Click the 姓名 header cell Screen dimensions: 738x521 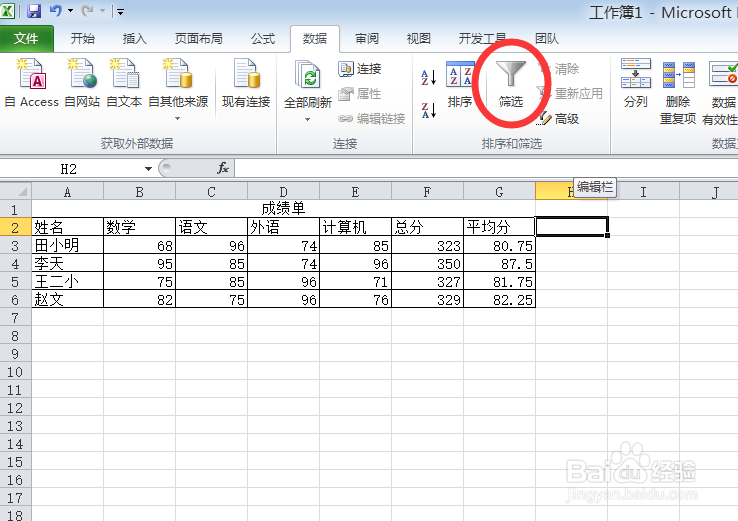67,227
